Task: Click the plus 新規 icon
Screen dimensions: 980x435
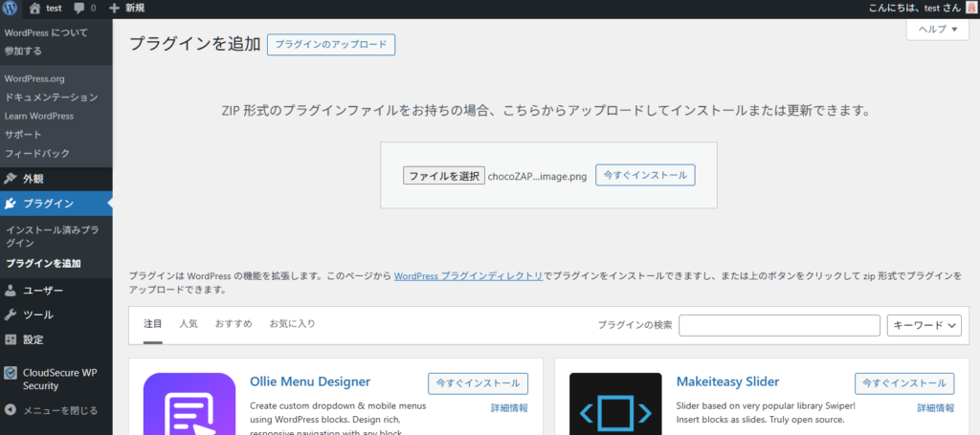Action: 115,8
